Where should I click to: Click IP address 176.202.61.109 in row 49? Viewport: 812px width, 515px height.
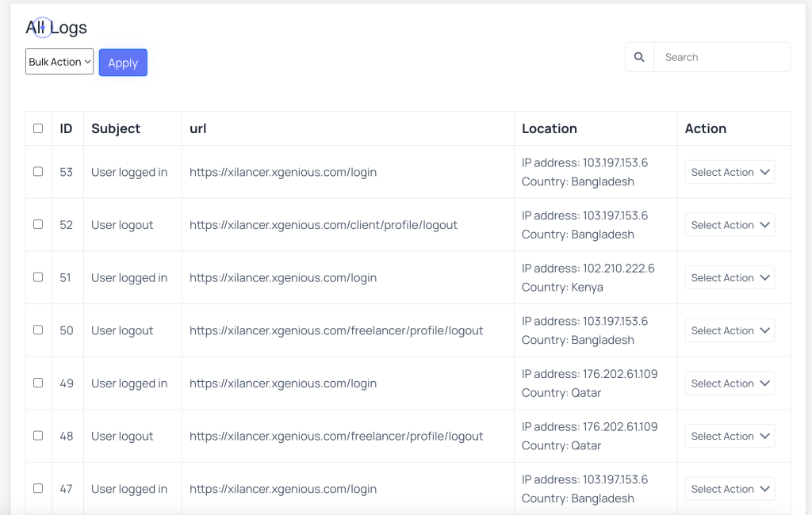point(589,374)
